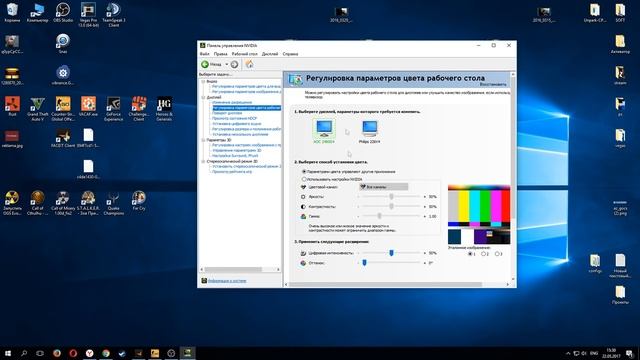Open Grand Theft Auto V shortcut
Image resolution: width=640 pixels, height=360 pixels.
[x=38, y=109]
